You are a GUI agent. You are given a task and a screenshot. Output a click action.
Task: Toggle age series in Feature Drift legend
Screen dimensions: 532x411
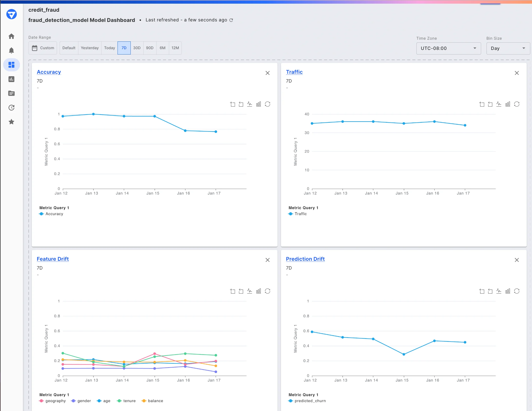[104, 401]
